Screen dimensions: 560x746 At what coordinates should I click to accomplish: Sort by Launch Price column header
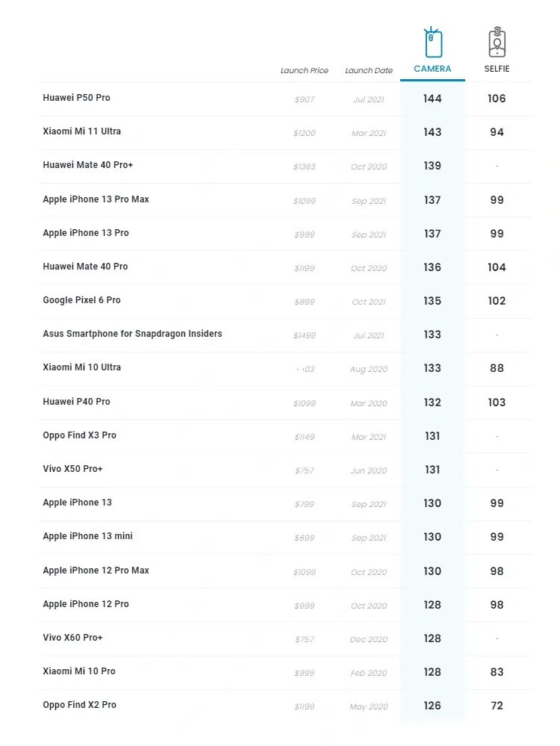click(304, 71)
